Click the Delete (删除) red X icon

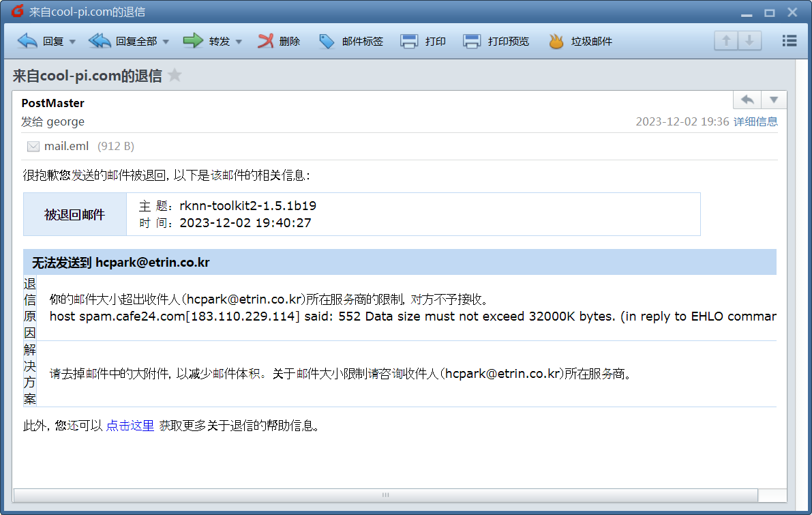pyautogui.click(x=266, y=41)
